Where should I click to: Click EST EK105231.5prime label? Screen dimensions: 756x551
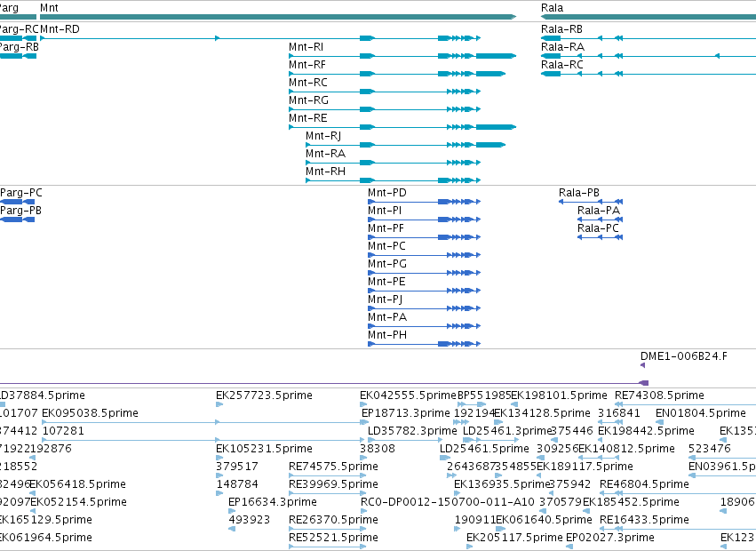coord(264,449)
